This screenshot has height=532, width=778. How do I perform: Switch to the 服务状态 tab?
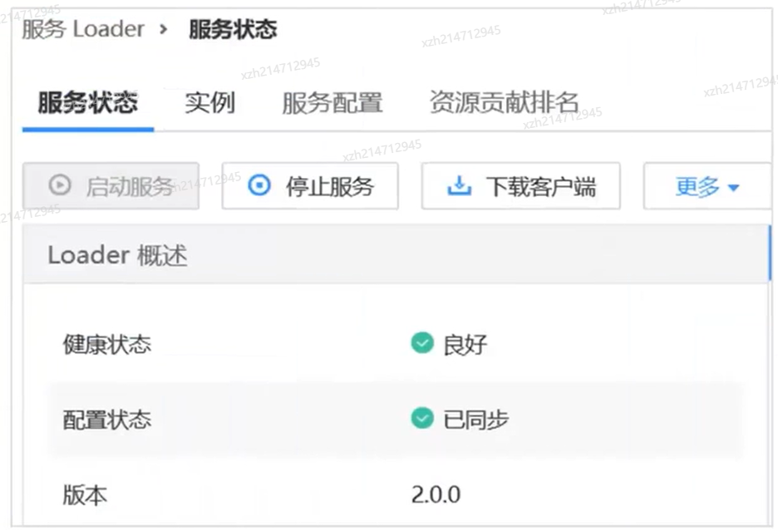pyautogui.click(x=87, y=103)
